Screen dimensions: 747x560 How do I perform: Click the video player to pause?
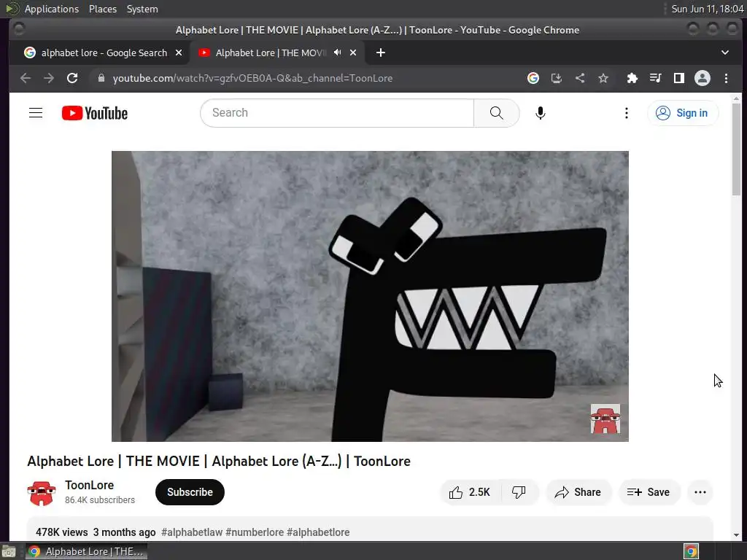point(370,296)
